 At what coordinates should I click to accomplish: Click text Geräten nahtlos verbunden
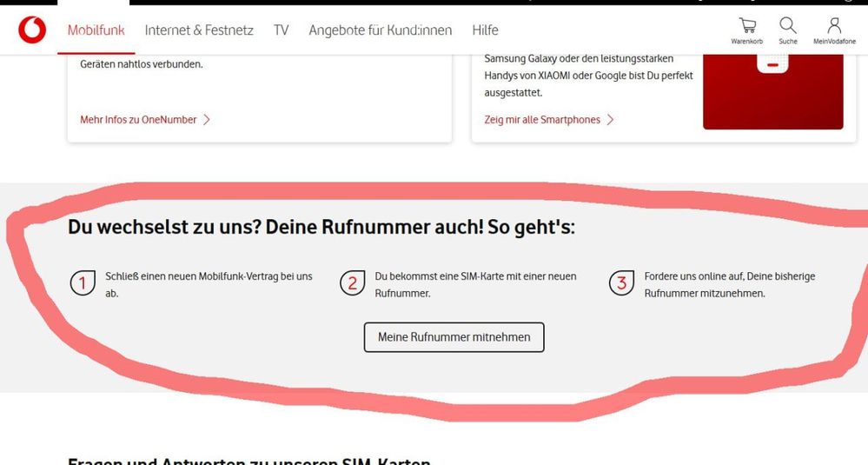142,64
